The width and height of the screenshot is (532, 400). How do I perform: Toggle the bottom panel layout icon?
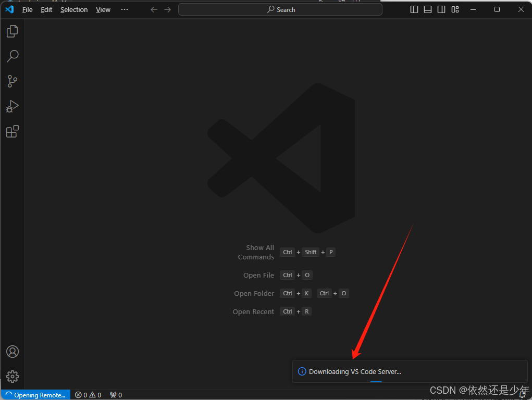coord(427,9)
